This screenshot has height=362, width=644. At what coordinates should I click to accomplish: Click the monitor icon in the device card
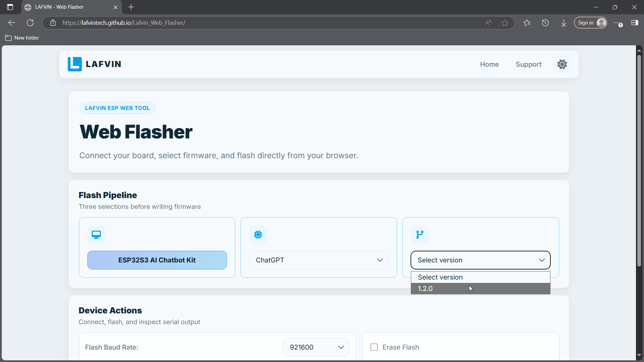(x=96, y=235)
